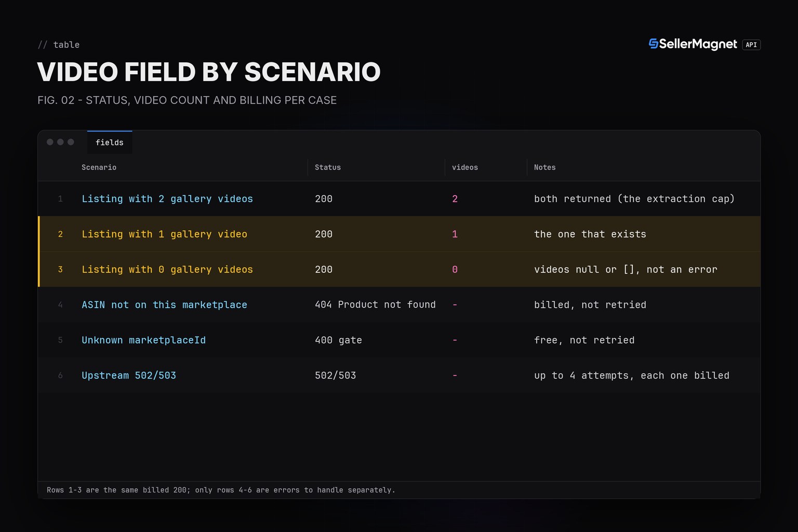Click the videos count '0' cell
798x532 pixels.
[455, 270]
